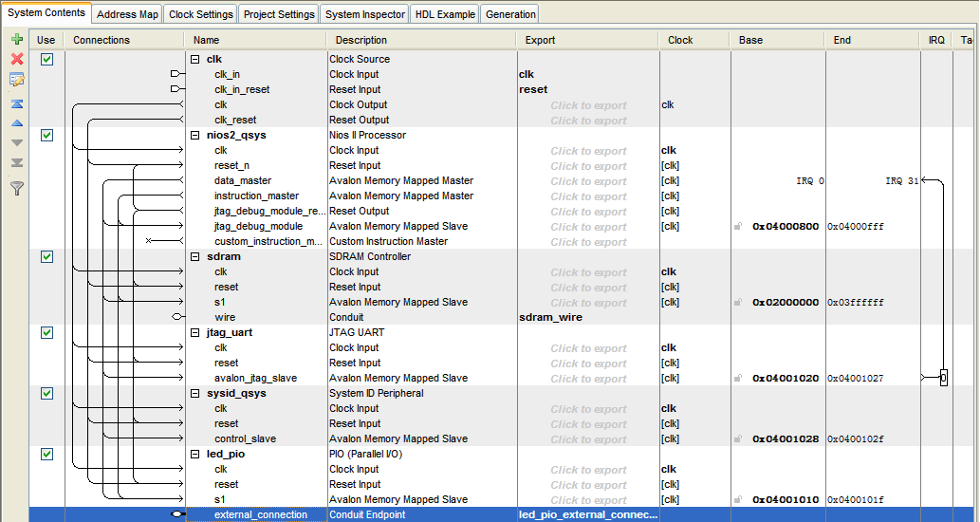Select the sdram_wire export name
980x522 pixels.
pos(550,317)
